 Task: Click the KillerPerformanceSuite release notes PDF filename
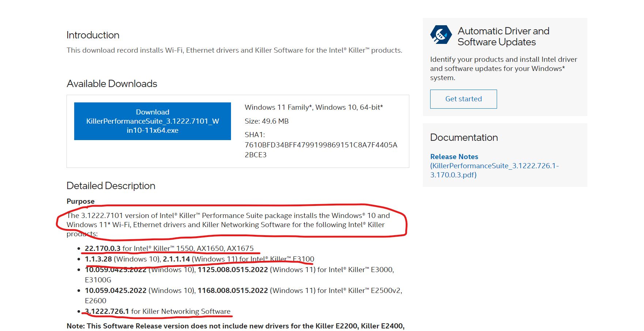(494, 170)
